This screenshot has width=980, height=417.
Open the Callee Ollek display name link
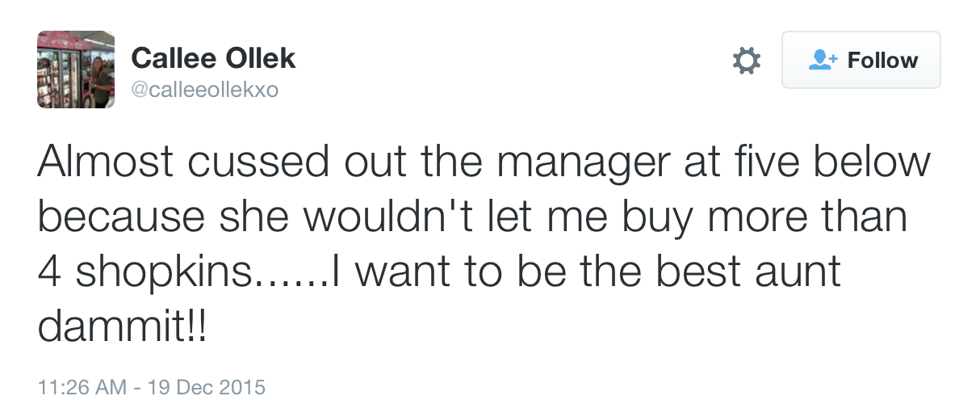pos(213,57)
